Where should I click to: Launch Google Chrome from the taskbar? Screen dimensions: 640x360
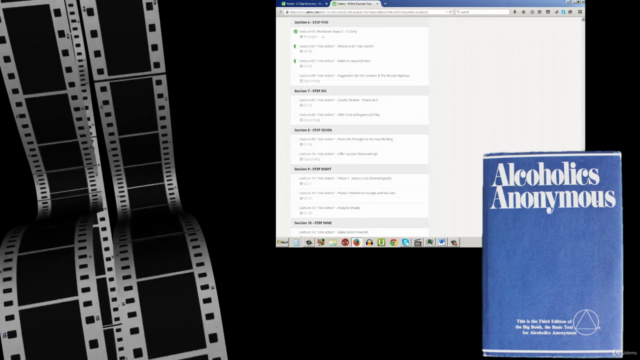[x=393, y=242]
